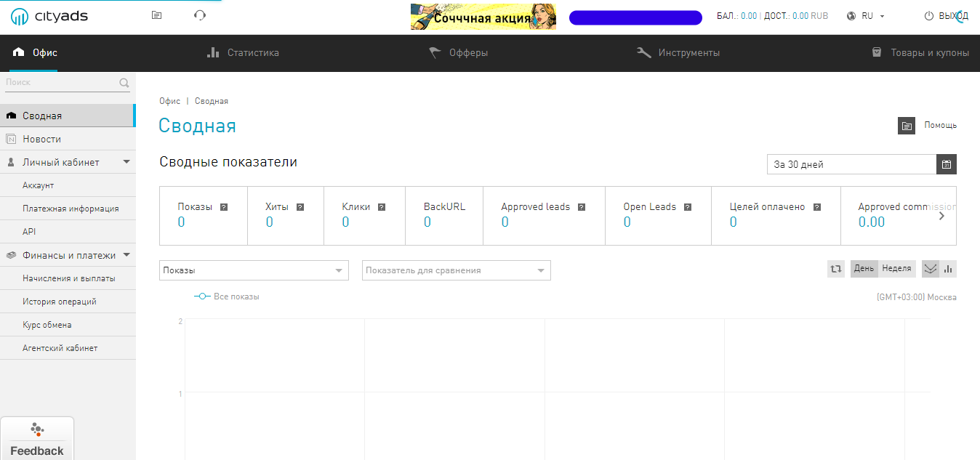980x460 pixels.
Task: Select Сводная in the sidebar
Action: coord(68,116)
